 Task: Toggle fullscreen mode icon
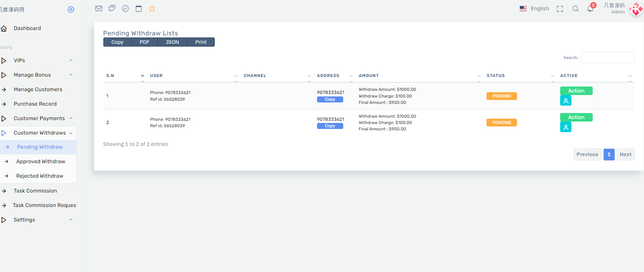pos(560,9)
